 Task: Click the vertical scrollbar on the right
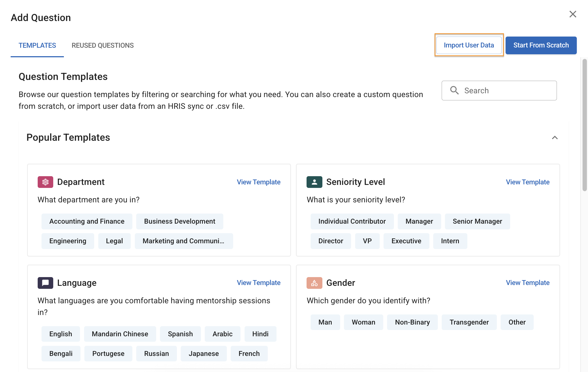pyautogui.click(x=584, y=125)
